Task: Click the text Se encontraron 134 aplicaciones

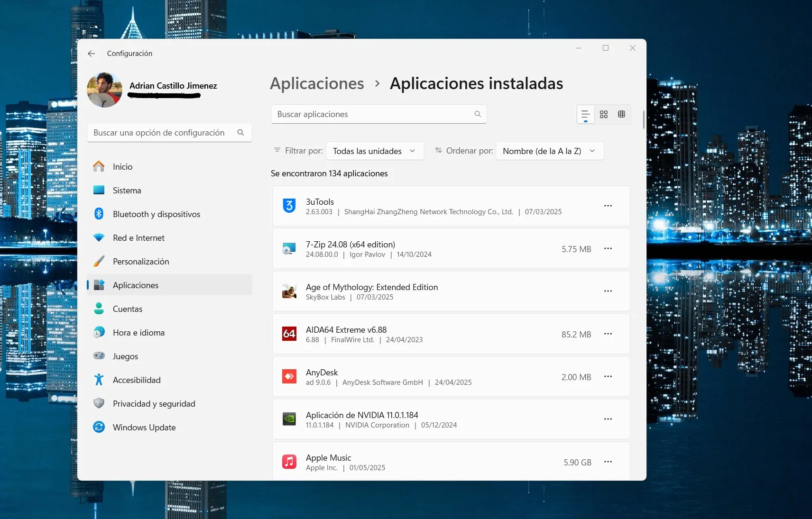Action: point(329,173)
